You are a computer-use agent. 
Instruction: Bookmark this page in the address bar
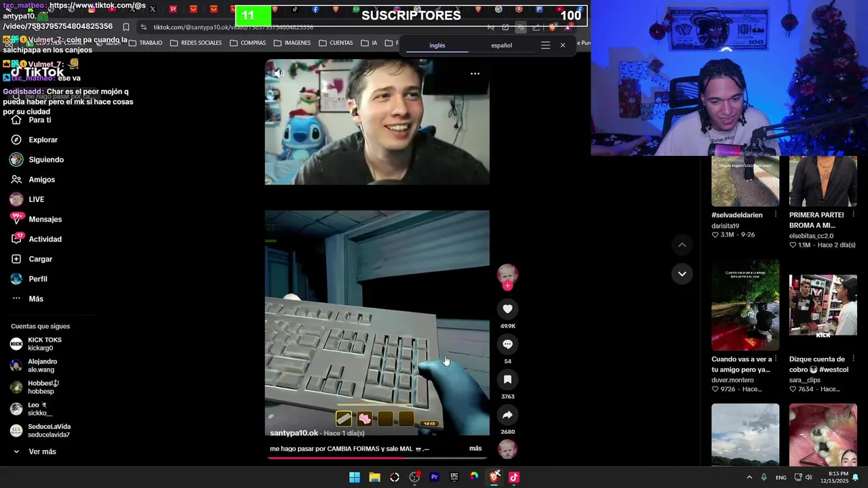[x=126, y=27]
